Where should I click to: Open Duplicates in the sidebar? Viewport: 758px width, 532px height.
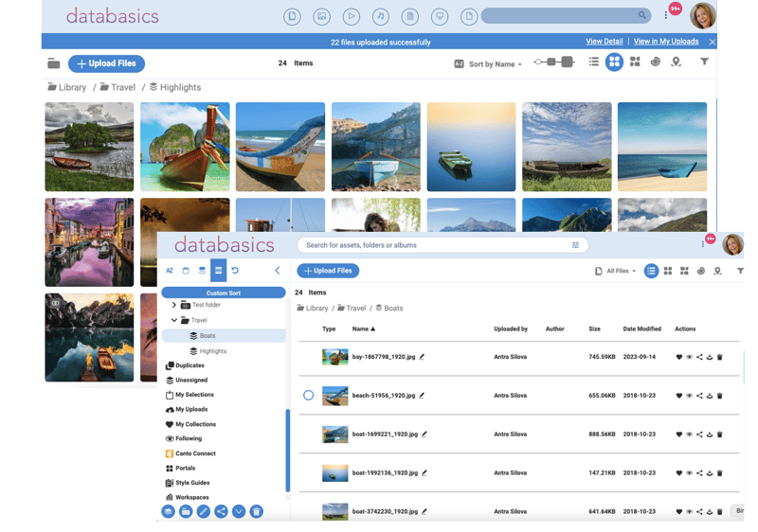click(189, 365)
